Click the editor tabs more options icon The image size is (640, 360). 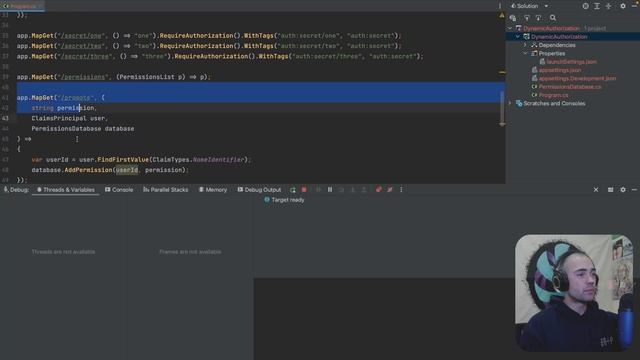(500, 6)
